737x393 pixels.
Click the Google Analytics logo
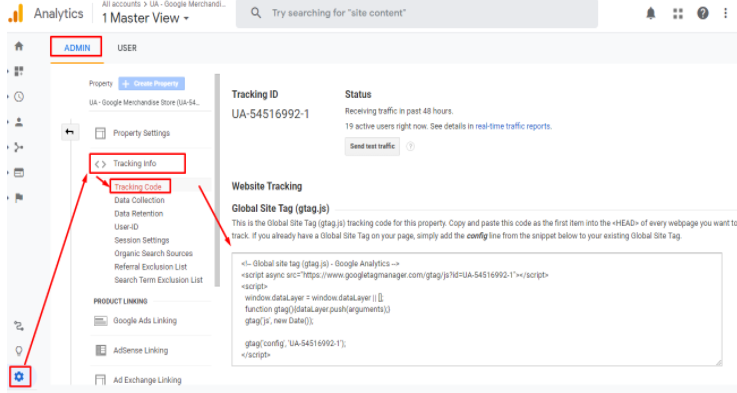(16, 13)
